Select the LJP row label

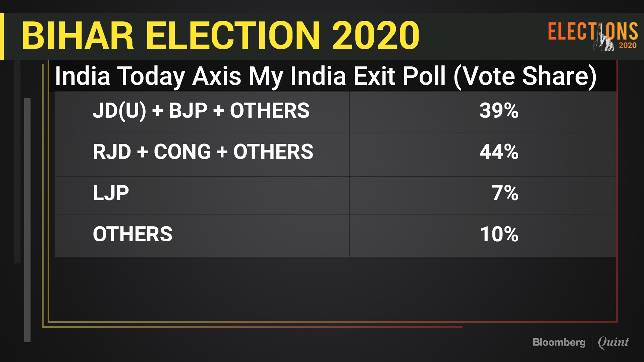pos(111,193)
